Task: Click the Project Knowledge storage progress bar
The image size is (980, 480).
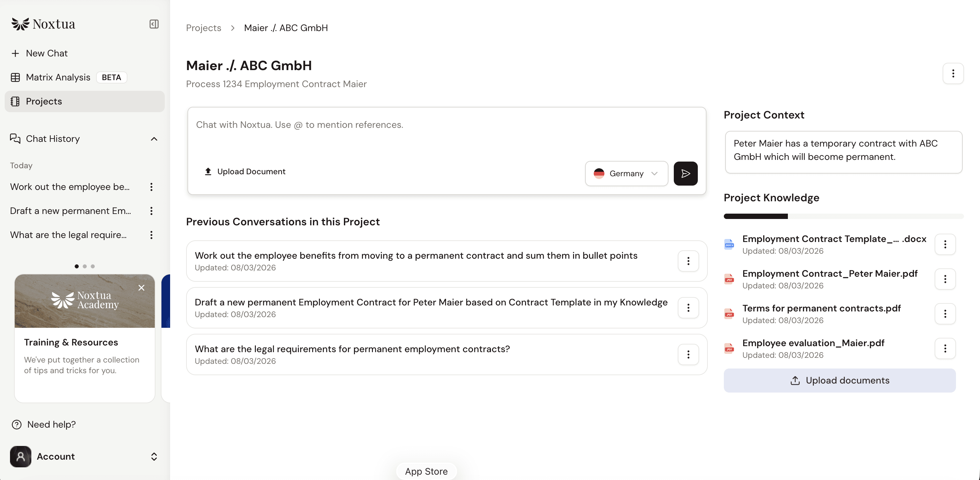Action: (x=844, y=217)
